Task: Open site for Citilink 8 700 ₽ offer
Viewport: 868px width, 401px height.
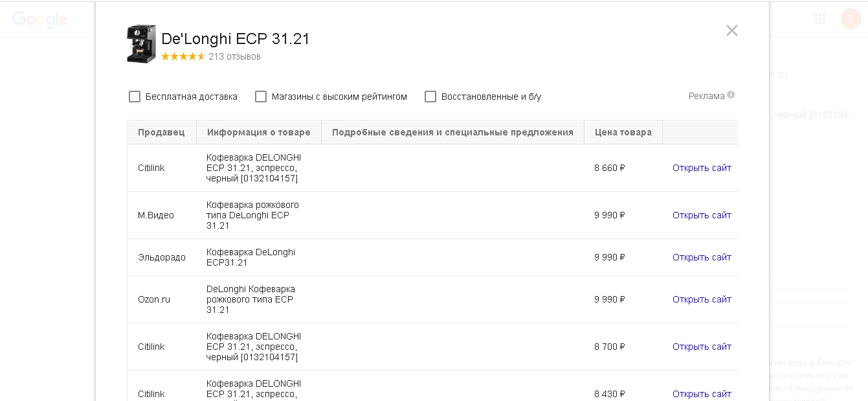Action: click(702, 347)
